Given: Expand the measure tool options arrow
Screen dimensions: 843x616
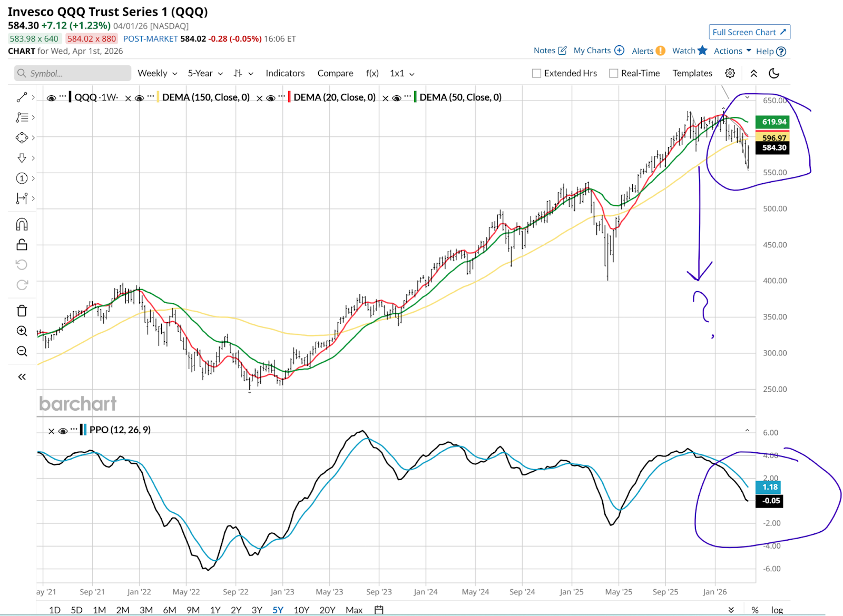Looking at the screenshot, I should 33,198.
